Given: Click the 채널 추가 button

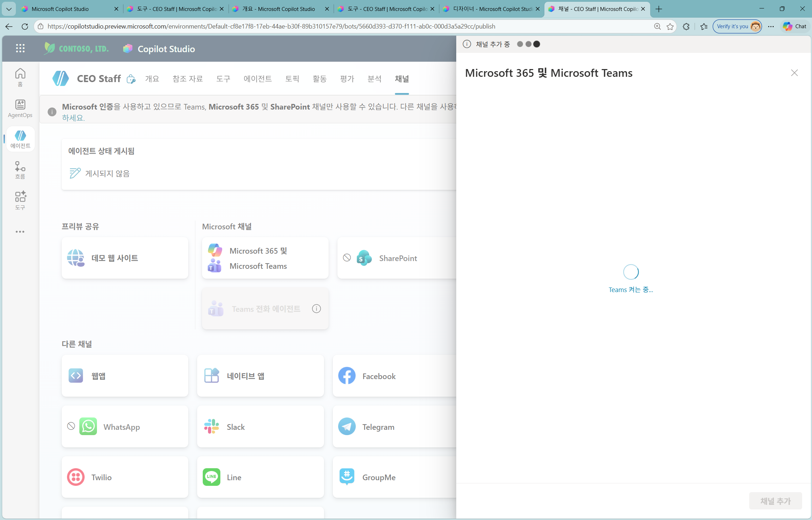Looking at the screenshot, I should coord(775,501).
